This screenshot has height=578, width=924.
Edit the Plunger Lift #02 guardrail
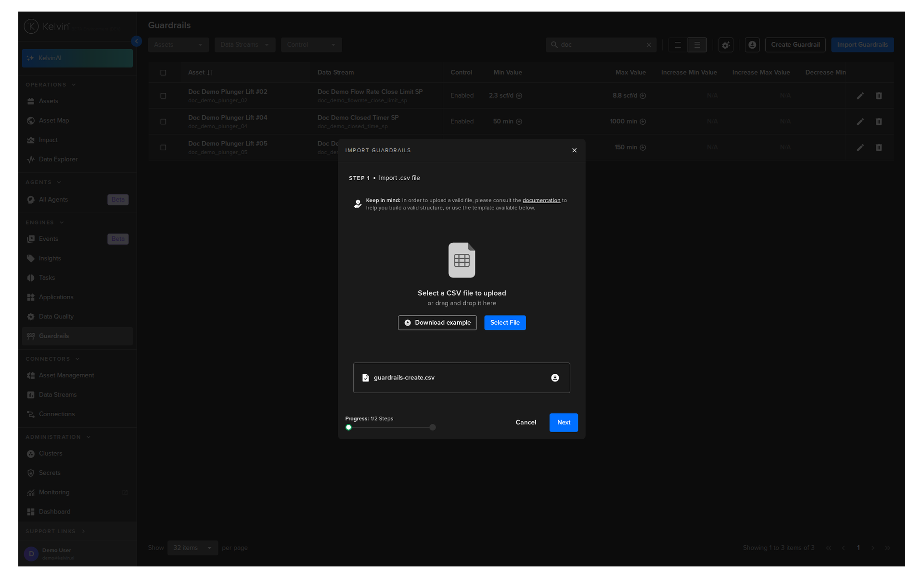(x=860, y=96)
